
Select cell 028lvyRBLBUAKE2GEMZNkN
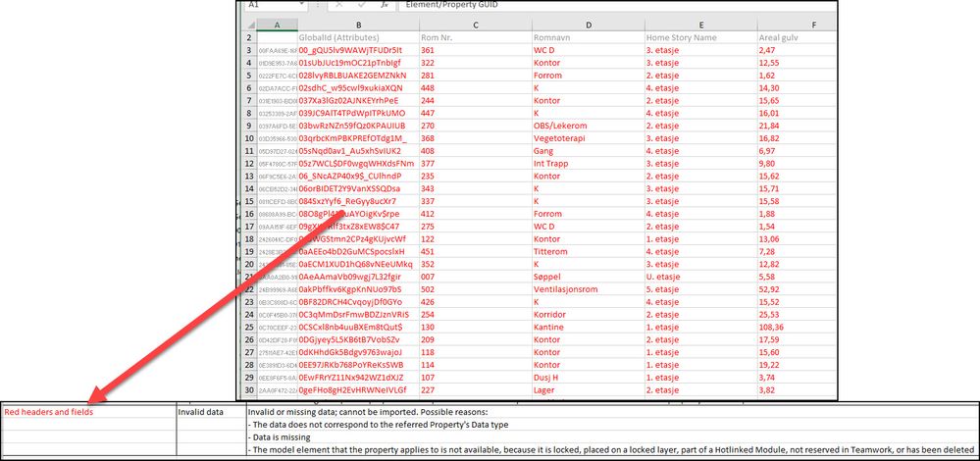tap(358, 75)
